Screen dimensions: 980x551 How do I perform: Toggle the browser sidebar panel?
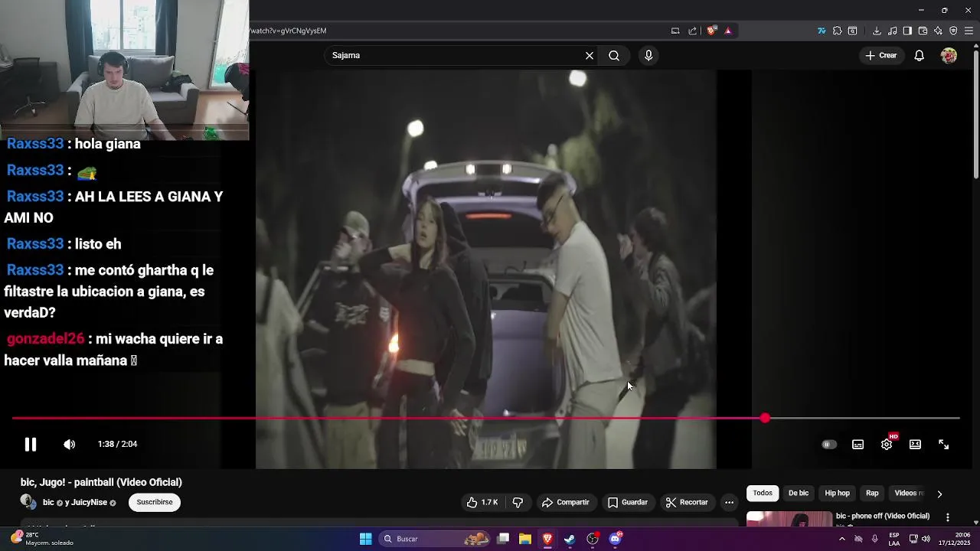(907, 31)
